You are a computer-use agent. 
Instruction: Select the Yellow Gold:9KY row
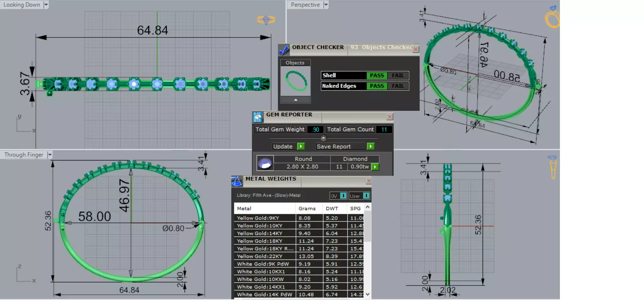[299, 218]
